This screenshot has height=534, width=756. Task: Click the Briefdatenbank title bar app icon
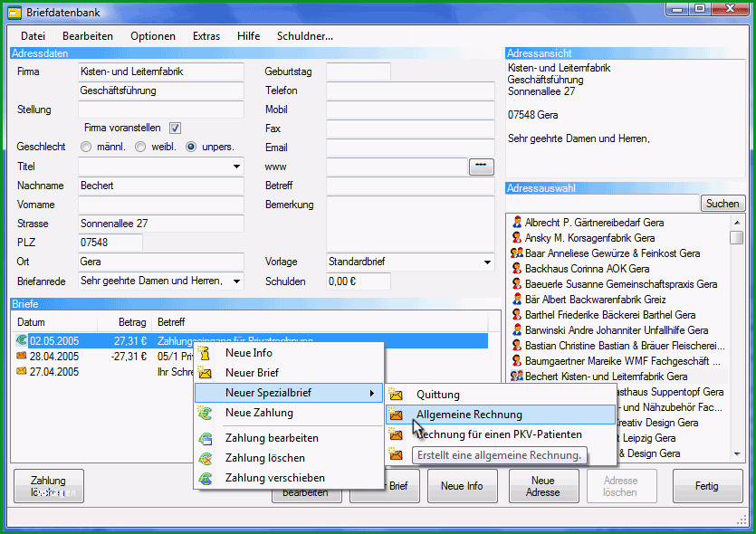[x=15, y=13]
